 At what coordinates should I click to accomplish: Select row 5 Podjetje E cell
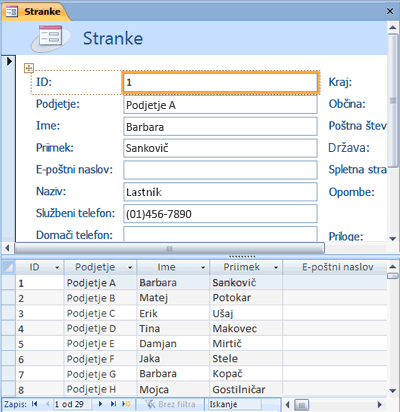click(x=100, y=344)
